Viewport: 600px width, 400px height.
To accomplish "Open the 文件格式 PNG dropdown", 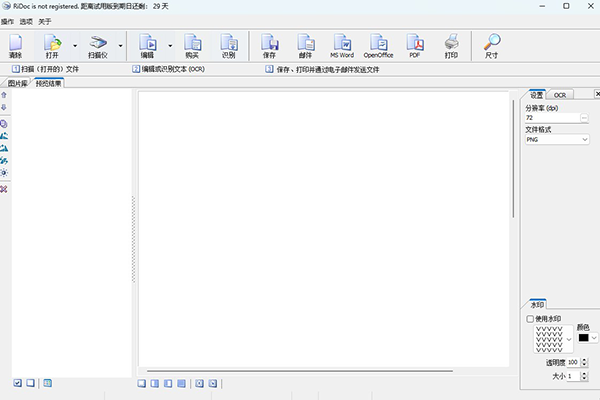I will (557, 139).
